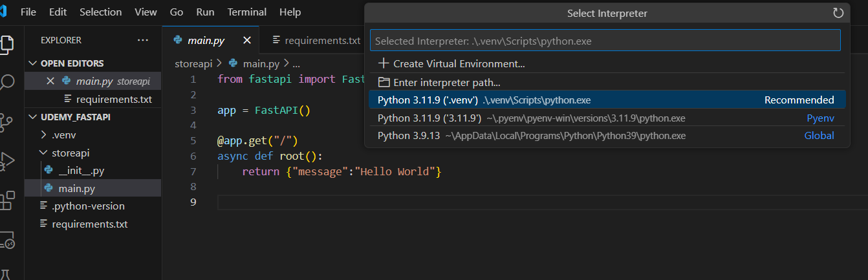Click the breadcrumb ellipsis after main.py
Screen dimensions: 868x280
coord(296,63)
